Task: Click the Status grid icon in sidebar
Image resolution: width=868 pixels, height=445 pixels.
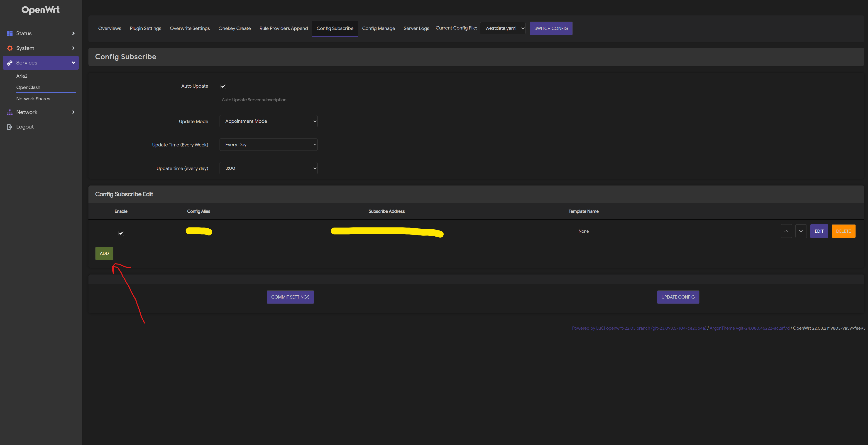Action: click(10, 33)
